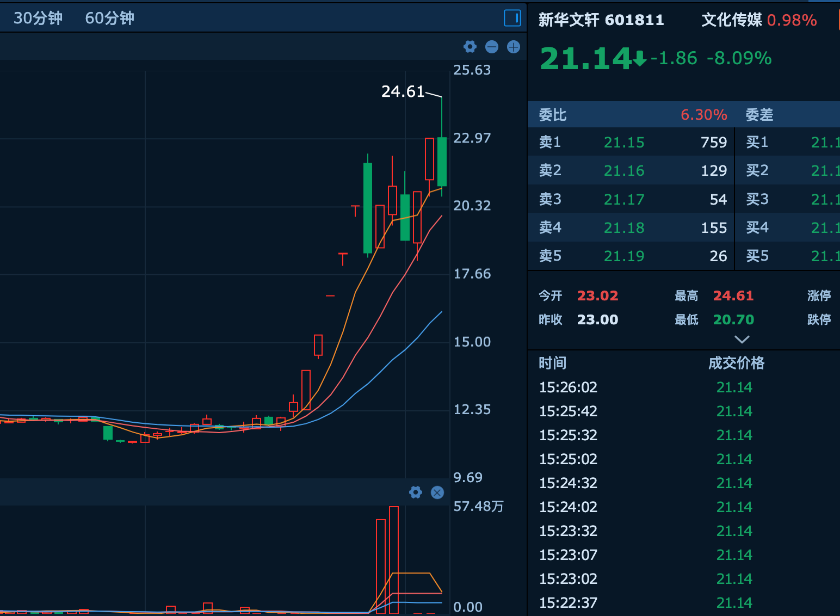Select the 卖2 price 21.16
This screenshot has width=840, height=616.
tap(624, 171)
